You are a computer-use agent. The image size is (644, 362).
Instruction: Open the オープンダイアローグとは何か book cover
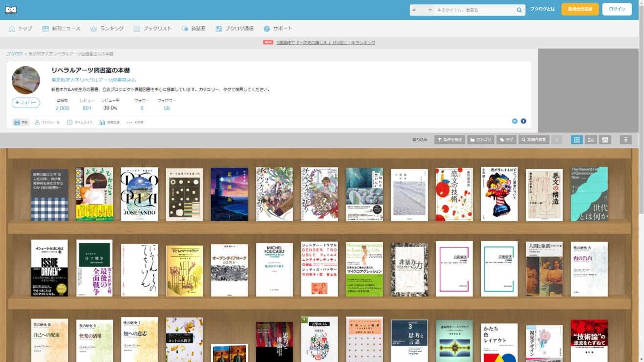pos(229,270)
